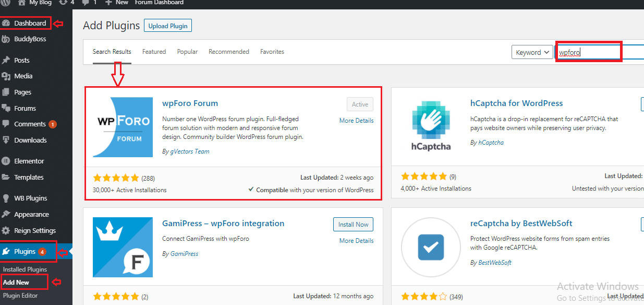The image size is (644, 305).
Task: Click the plus New icon in admin bar
Action: [x=108, y=3]
